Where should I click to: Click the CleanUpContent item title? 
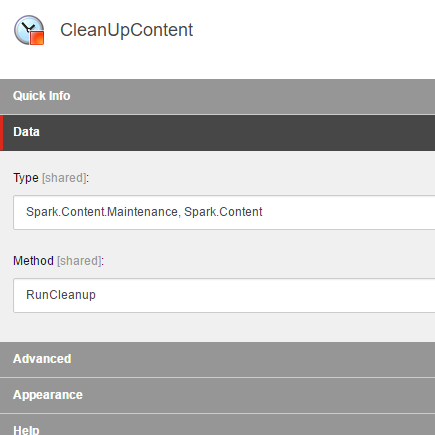pos(126,30)
